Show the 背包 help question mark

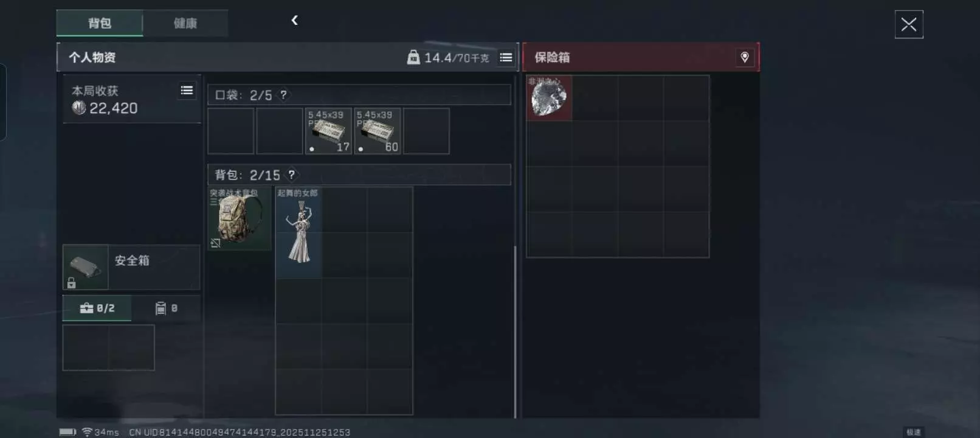[292, 175]
